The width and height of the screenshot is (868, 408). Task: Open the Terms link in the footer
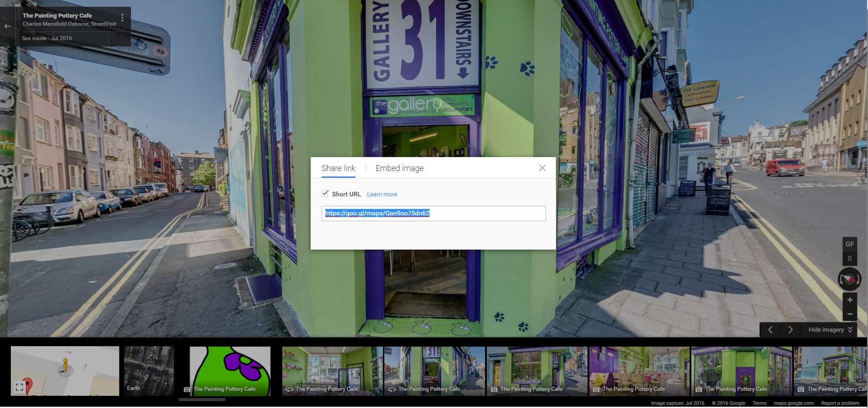759,403
